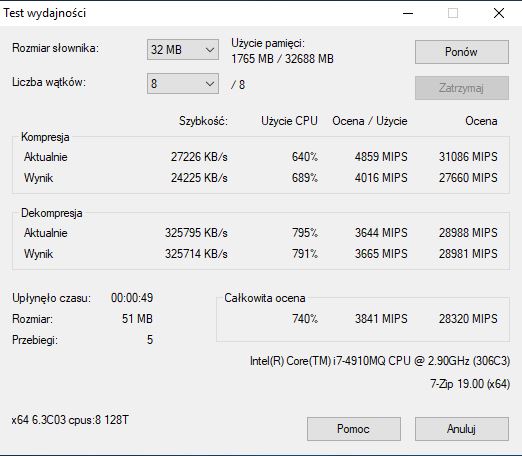Select the 3665 MIPS value
Image resolution: width=522 pixels, height=456 pixels.
point(381,254)
